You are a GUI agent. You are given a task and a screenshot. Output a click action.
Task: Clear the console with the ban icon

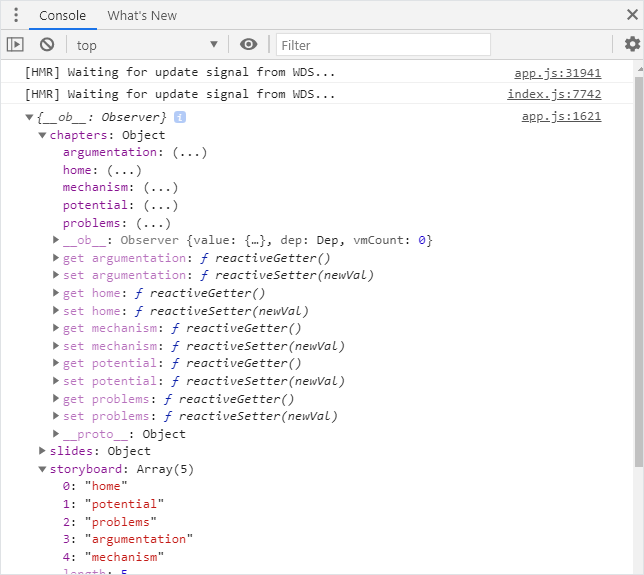[47, 44]
